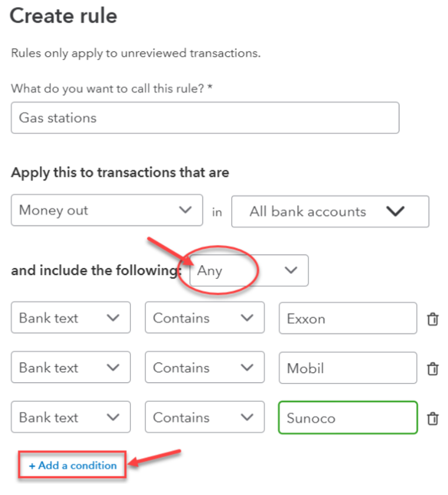Click the rule name field containing Gas stations
Screen dimensions: 448x495
tap(205, 118)
